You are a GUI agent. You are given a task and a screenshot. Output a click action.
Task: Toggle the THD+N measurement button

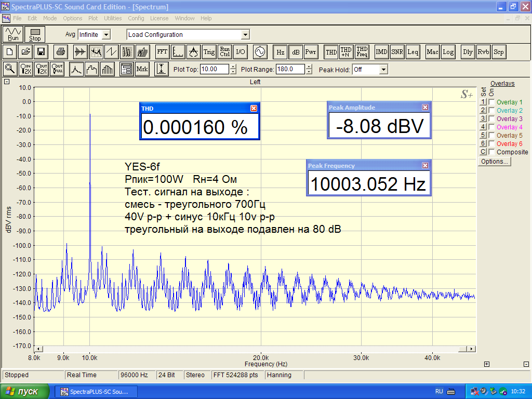coord(346,52)
